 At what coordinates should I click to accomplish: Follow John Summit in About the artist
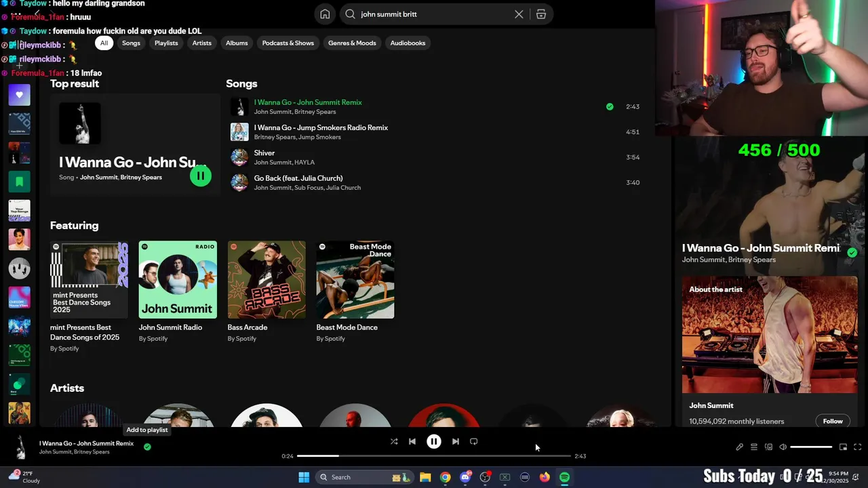click(x=833, y=421)
